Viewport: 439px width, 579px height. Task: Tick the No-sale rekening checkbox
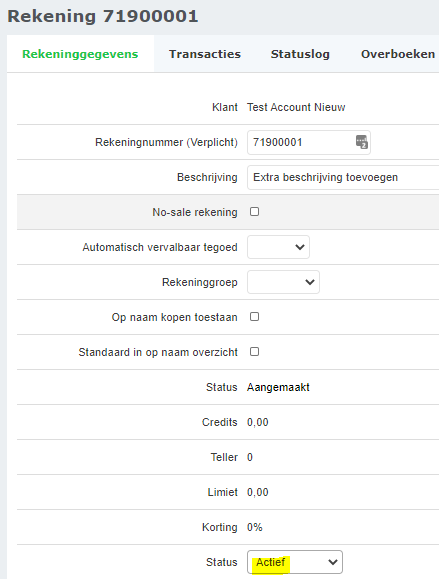pyautogui.click(x=254, y=212)
